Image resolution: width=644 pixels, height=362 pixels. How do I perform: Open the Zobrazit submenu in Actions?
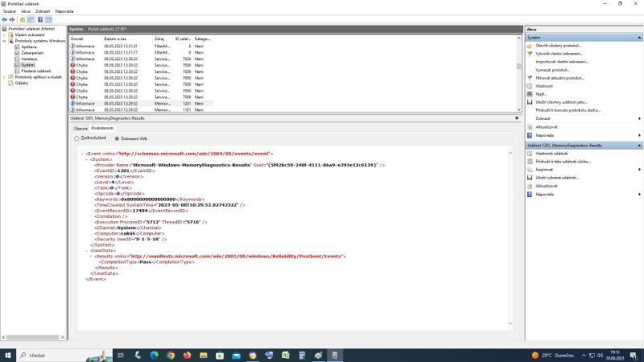(543, 118)
